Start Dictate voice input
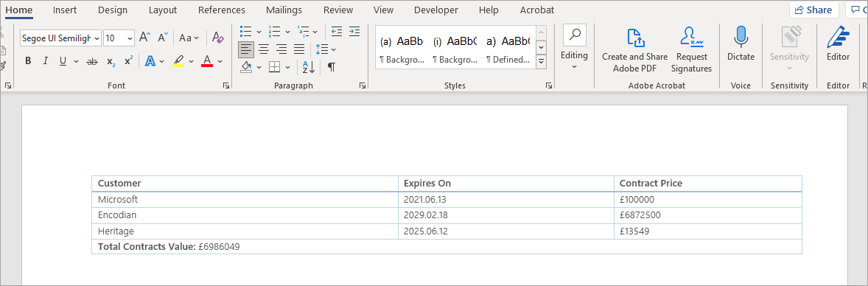 (x=741, y=44)
